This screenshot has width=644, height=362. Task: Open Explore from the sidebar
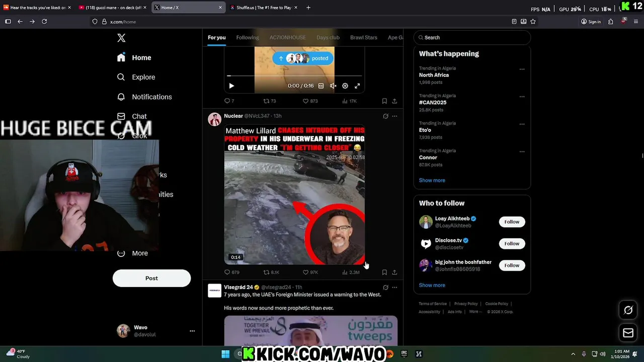pos(136,77)
